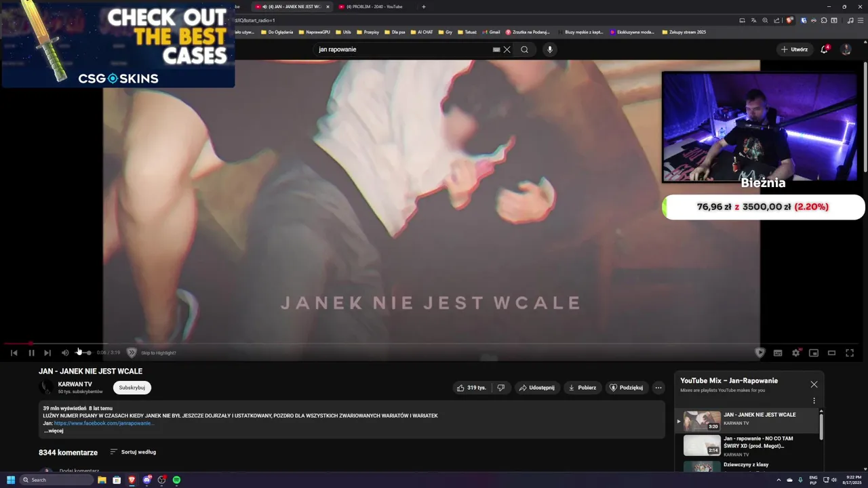Click the magnifier search button
The height and width of the screenshot is (488, 868).
tap(524, 49)
